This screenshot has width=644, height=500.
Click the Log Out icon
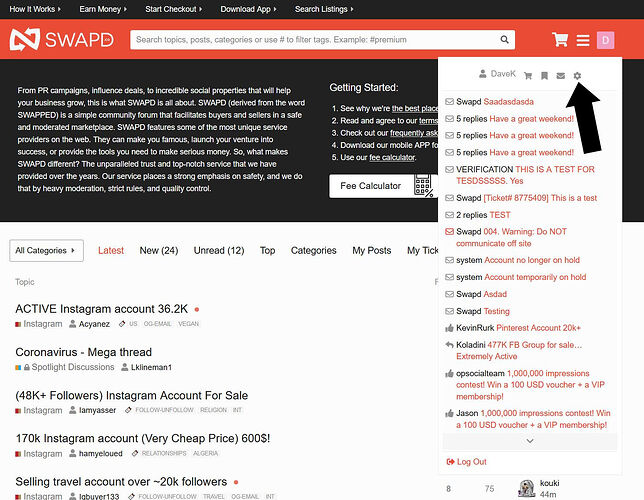tap(451, 462)
